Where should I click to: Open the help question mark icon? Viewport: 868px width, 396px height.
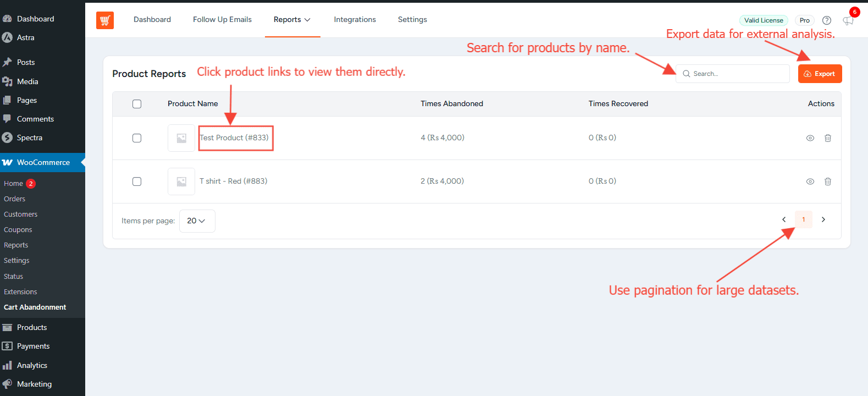826,20
